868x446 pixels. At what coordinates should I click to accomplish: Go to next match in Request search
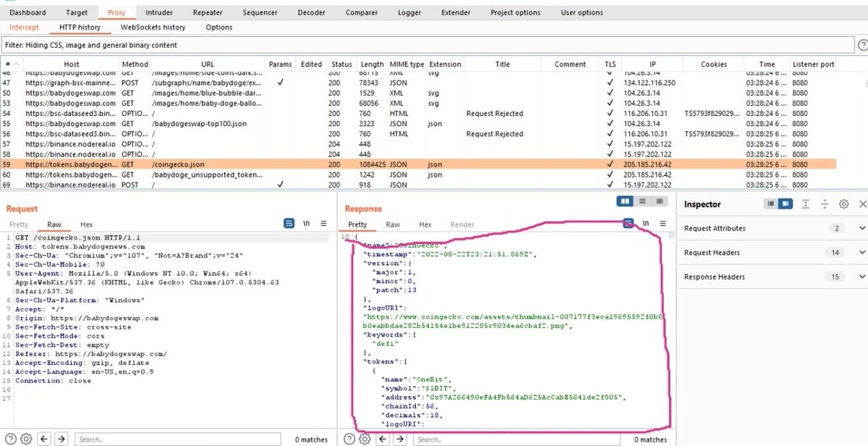click(x=61, y=439)
